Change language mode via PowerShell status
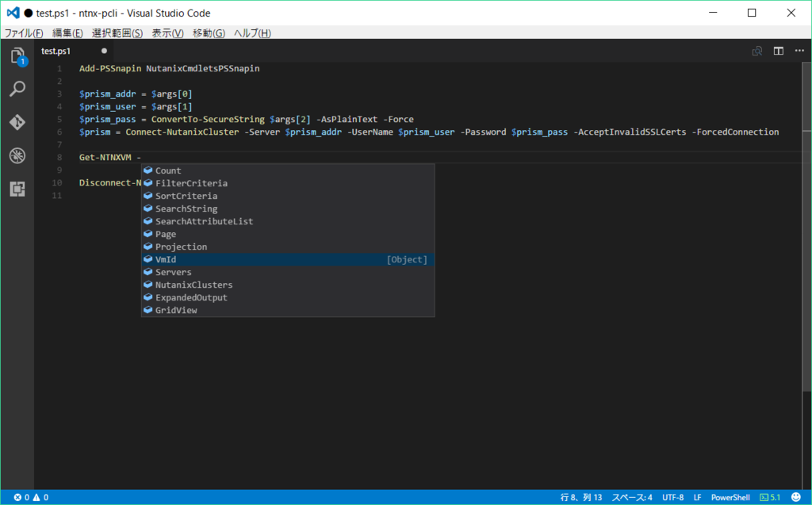The width and height of the screenshot is (812, 505). click(730, 497)
